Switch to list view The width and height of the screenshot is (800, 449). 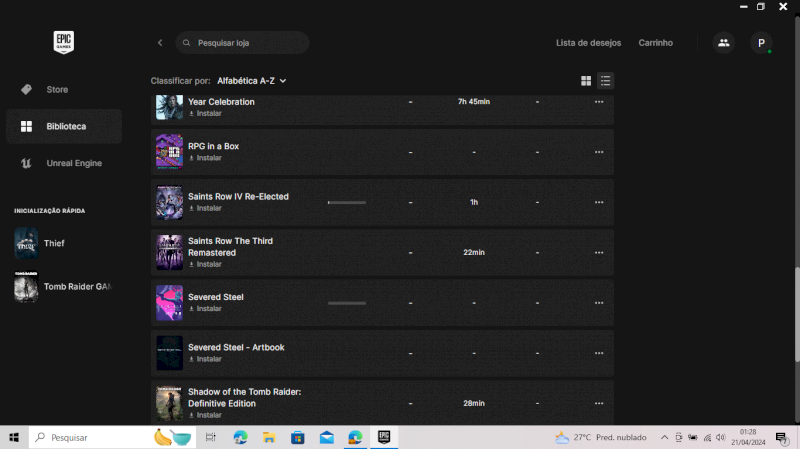pos(605,81)
